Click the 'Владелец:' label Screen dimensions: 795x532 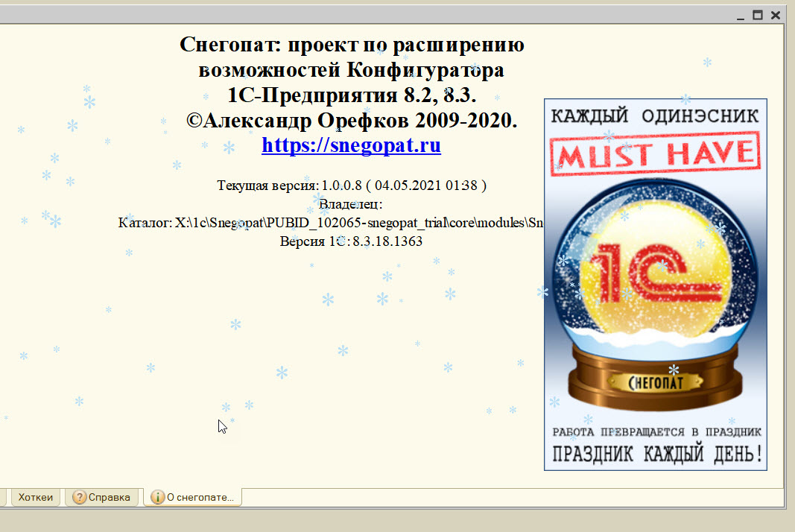351,204
